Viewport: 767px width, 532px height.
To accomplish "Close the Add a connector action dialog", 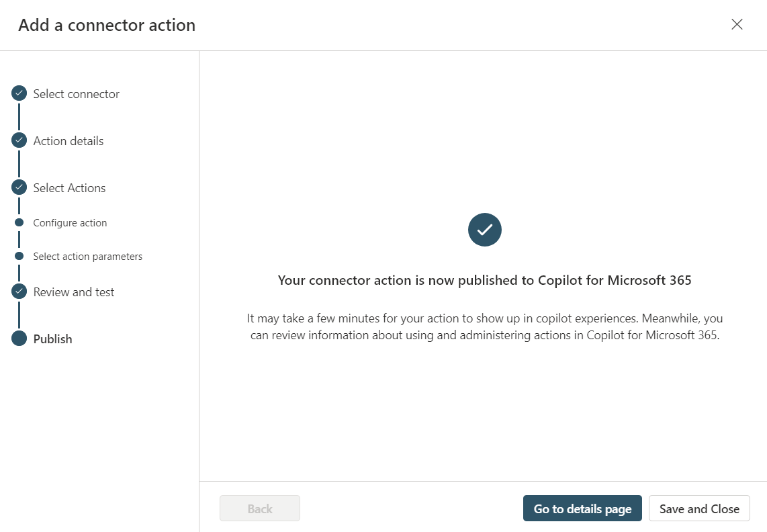I will (737, 25).
